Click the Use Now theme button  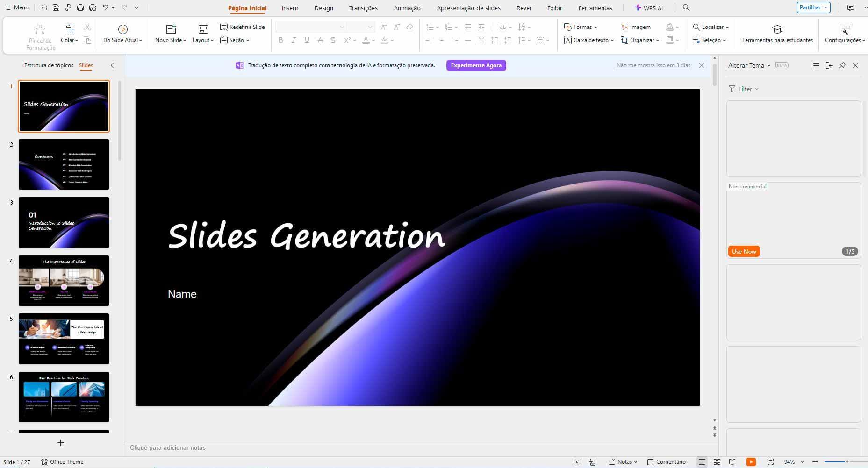[x=743, y=251]
